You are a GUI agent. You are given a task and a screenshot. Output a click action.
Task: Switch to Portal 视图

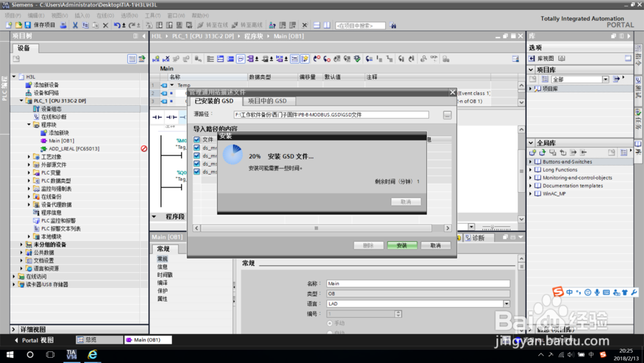[34, 340]
